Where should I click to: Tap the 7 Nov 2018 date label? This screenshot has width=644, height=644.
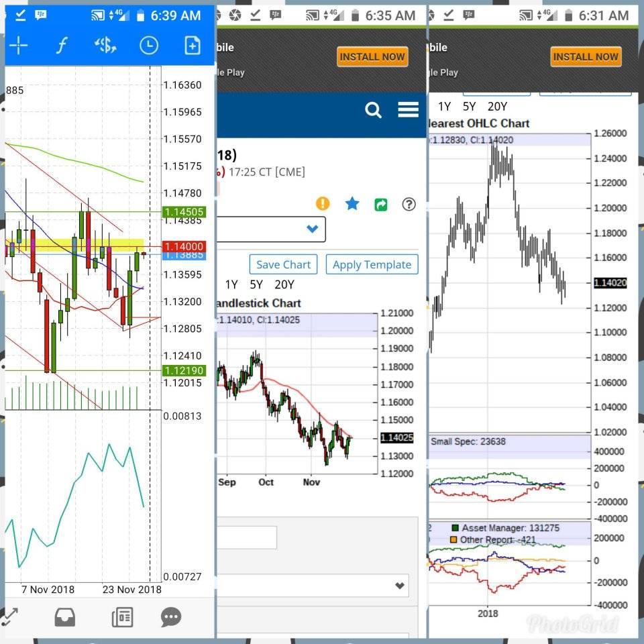point(48,590)
